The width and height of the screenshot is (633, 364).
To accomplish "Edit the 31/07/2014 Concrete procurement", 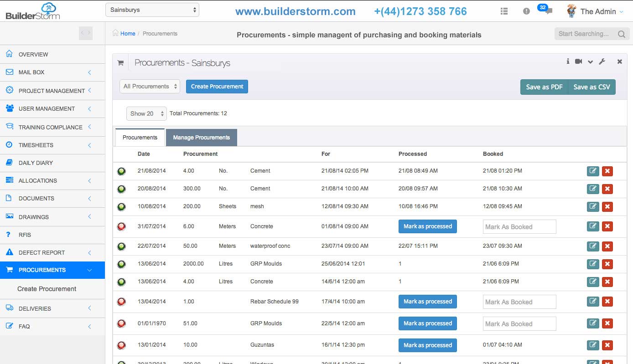I will (593, 226).
